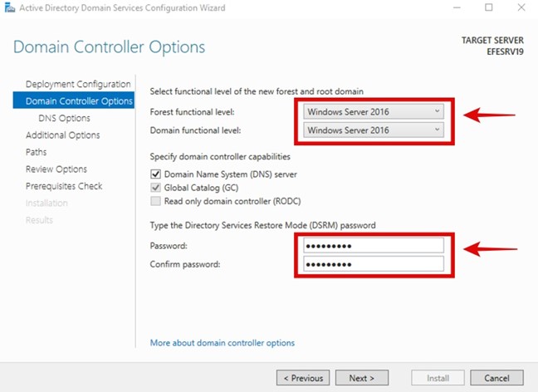This screenshot has height=392, width=538.
Task: Go back with the Previous button
Action: [303, 378]
